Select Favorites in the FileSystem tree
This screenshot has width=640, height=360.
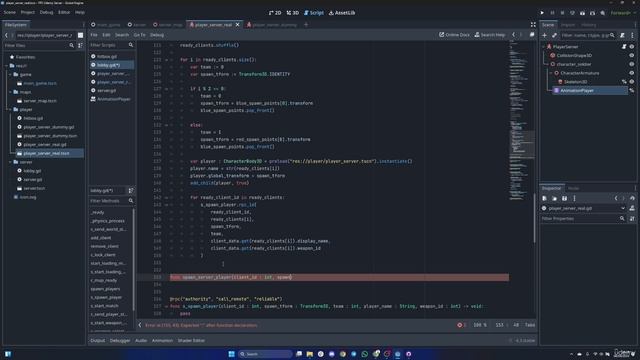(x=25, y=57)
